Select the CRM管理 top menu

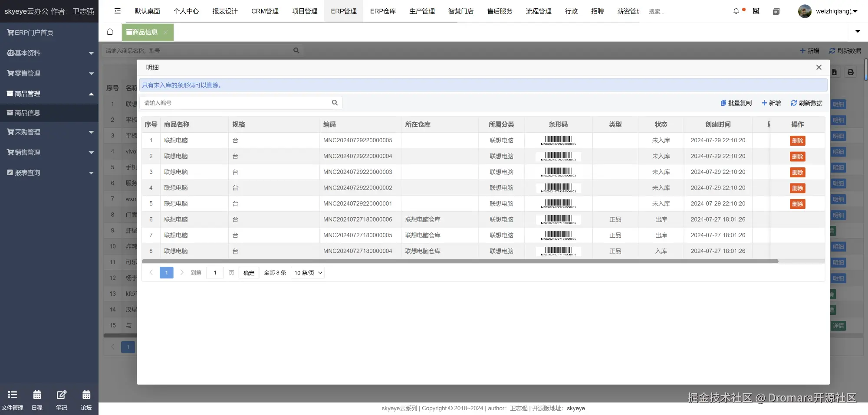(x=265, y=11)
